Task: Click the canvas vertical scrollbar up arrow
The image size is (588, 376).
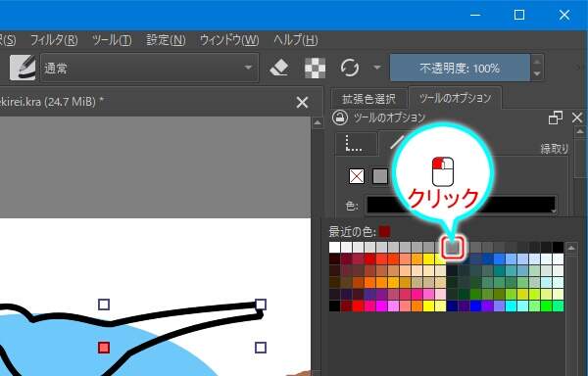Action: point(318,122)
